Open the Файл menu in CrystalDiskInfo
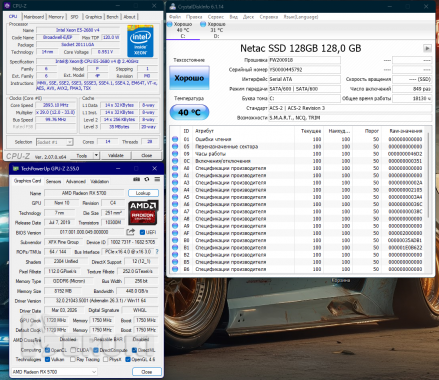Viewport: 439px width, 380px height. [x=175, y=17]
